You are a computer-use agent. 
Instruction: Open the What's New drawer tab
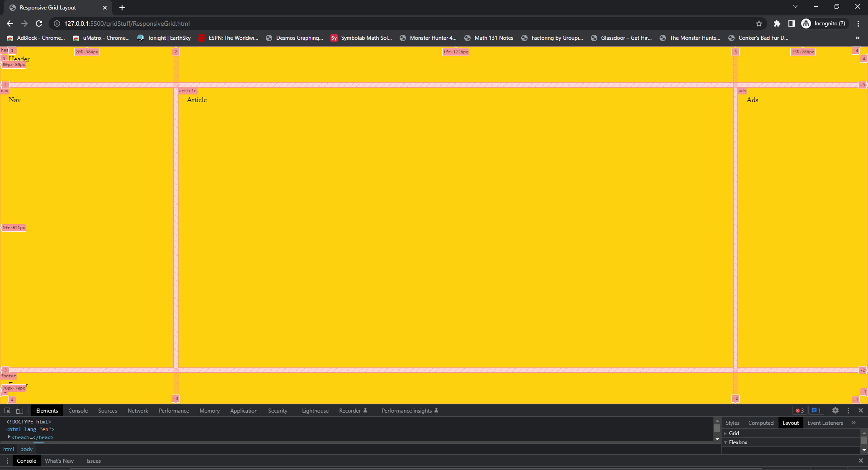pyautogui.click(x=59, y=461)
